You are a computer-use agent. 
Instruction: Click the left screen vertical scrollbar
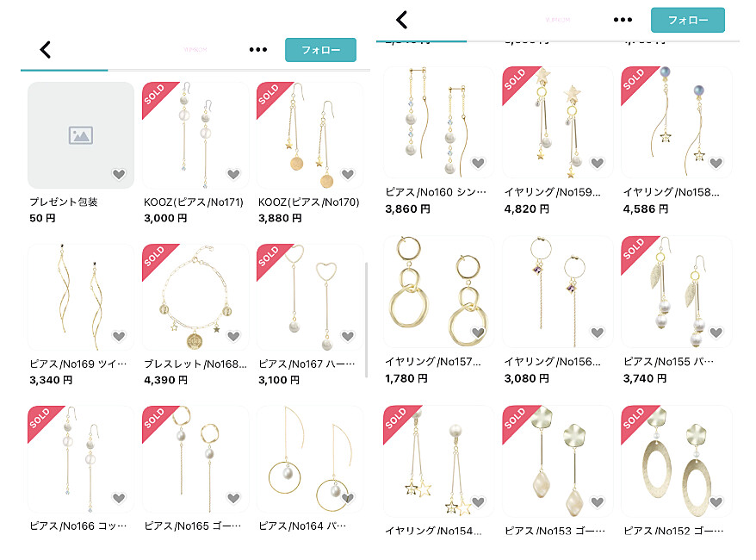367,320
